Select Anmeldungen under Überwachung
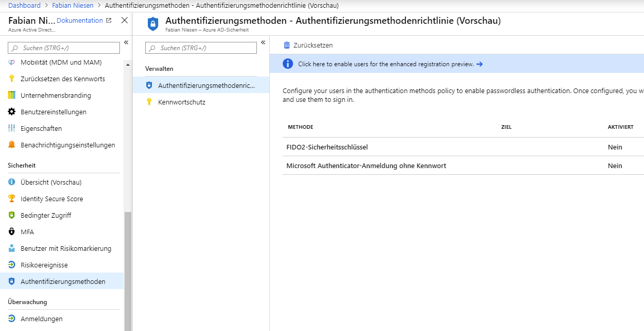 tap(41, 319)
